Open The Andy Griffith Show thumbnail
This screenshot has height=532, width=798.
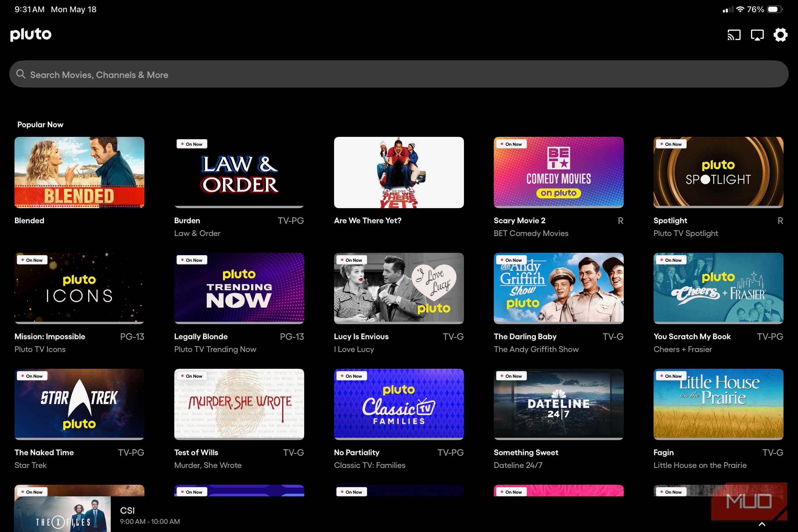coord(558,288)
